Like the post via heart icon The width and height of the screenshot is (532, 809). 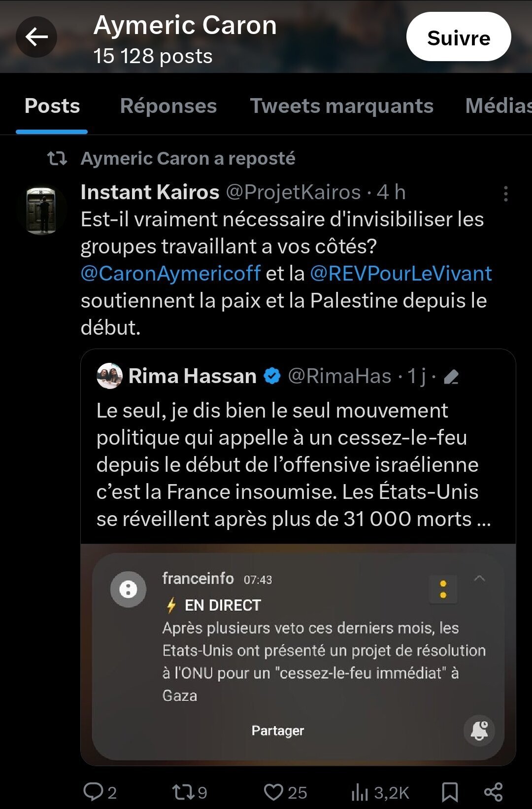coord(285,792)
